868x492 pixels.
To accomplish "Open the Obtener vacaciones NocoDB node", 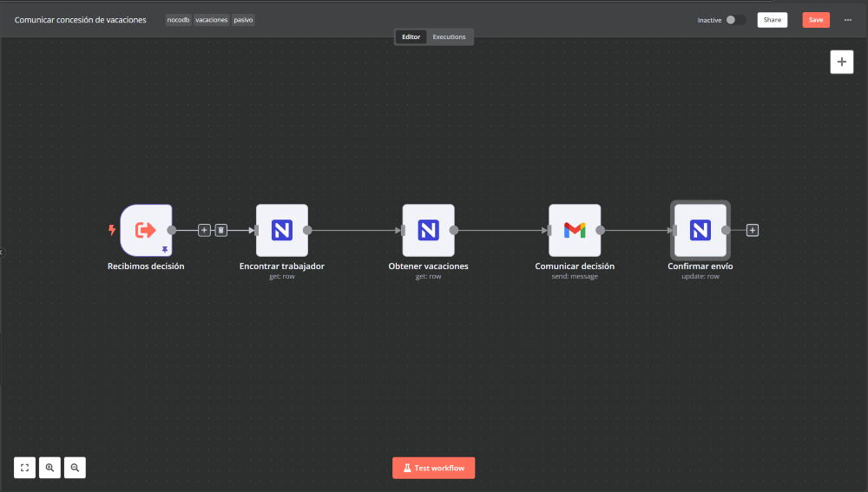I will coord(429,230).
